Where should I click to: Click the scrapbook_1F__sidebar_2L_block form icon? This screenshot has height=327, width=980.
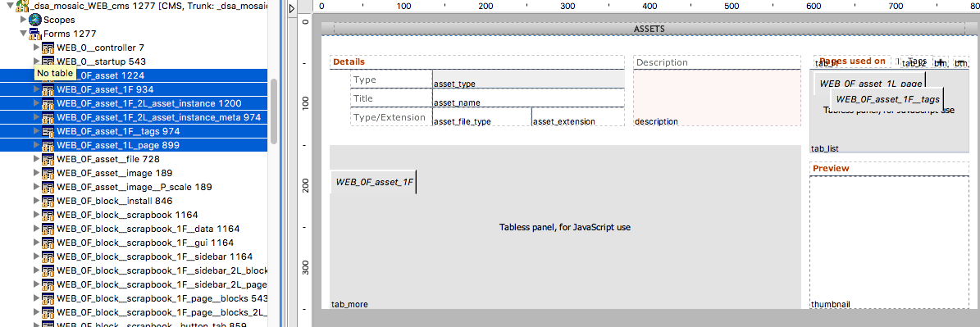48,270
